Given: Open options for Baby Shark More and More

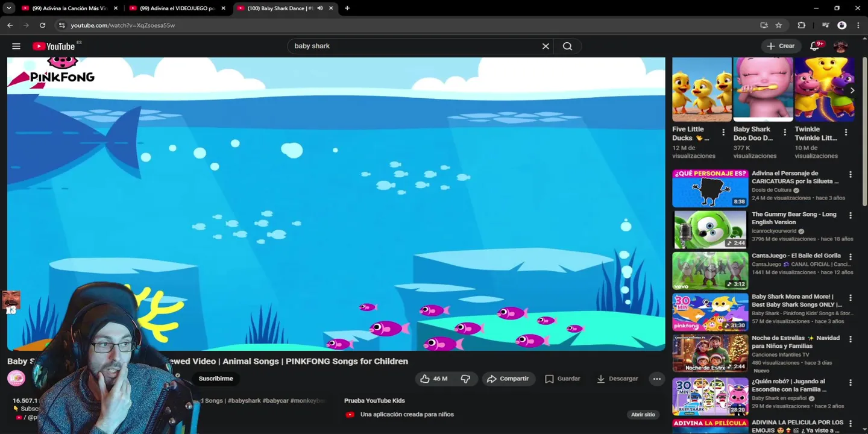Looking at the screenshot, I should click(x=851, y=298).
